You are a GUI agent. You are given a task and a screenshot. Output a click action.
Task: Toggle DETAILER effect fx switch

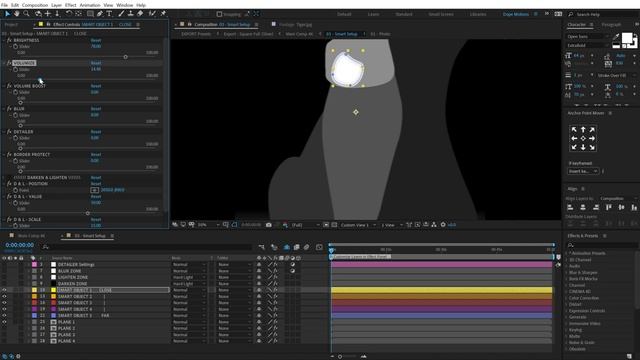point(9,132)
